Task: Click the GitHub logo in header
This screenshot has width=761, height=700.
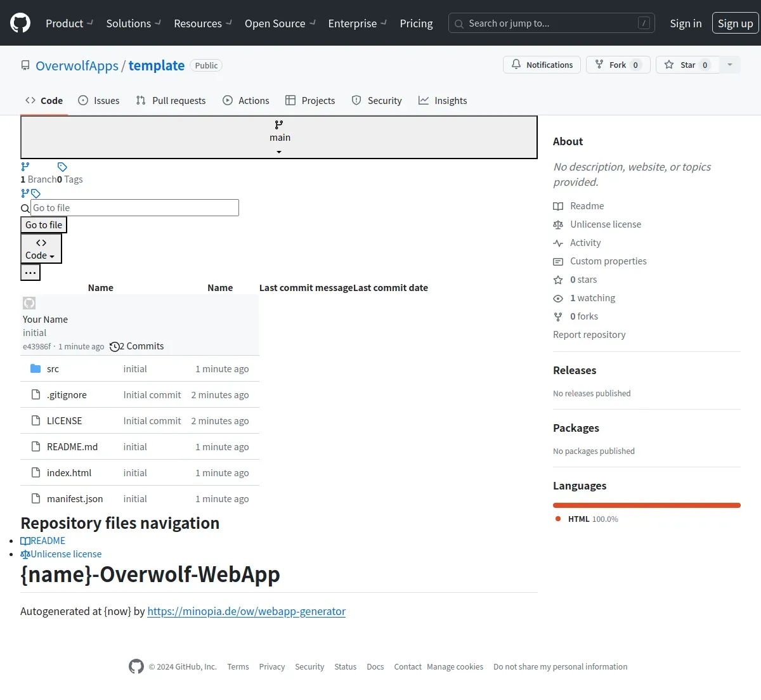Action: pyautogui.click(x=20, y=23)
